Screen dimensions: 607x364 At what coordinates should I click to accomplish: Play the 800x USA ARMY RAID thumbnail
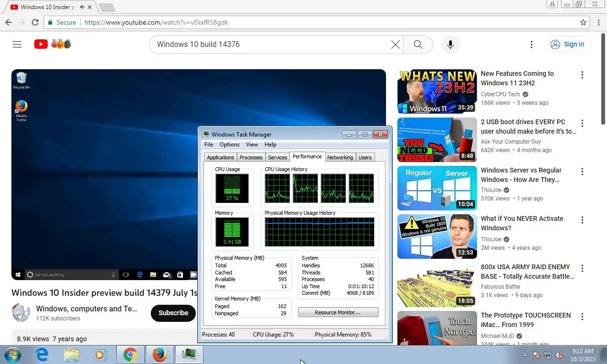pos(437,285)
